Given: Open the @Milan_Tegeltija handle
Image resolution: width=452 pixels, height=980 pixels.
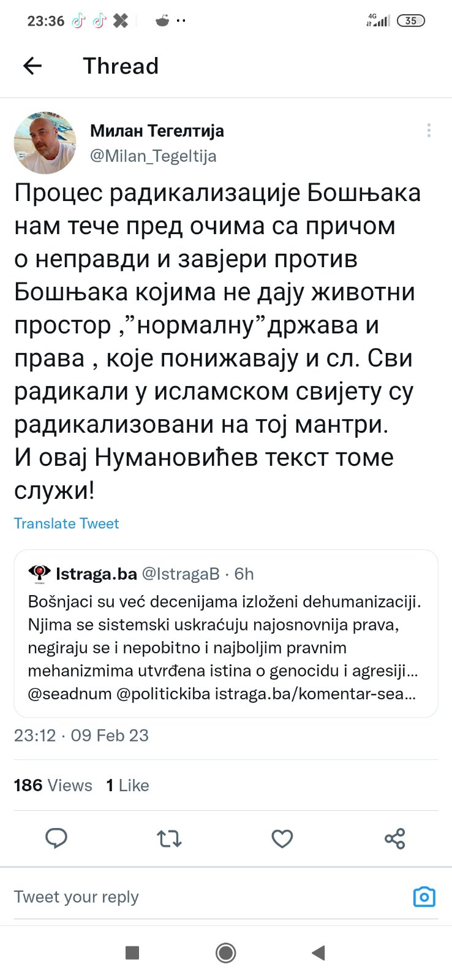Looking at the screenshot, I should (153, 156).
